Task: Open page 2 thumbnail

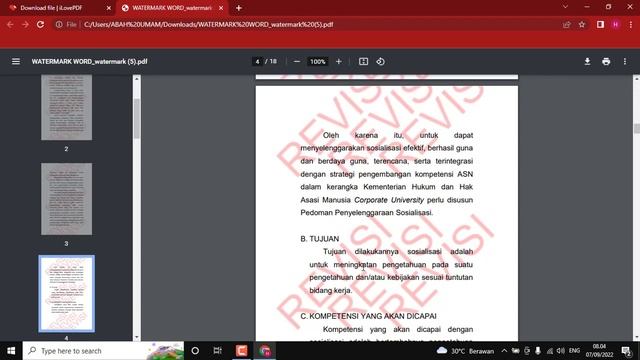Action: [67, 107]
